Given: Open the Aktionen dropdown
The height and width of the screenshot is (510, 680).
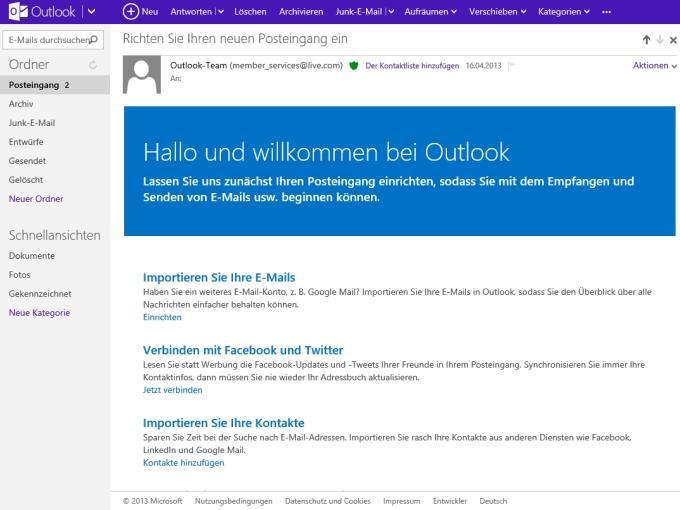Looking at the screenshot, I should (654, 65).
